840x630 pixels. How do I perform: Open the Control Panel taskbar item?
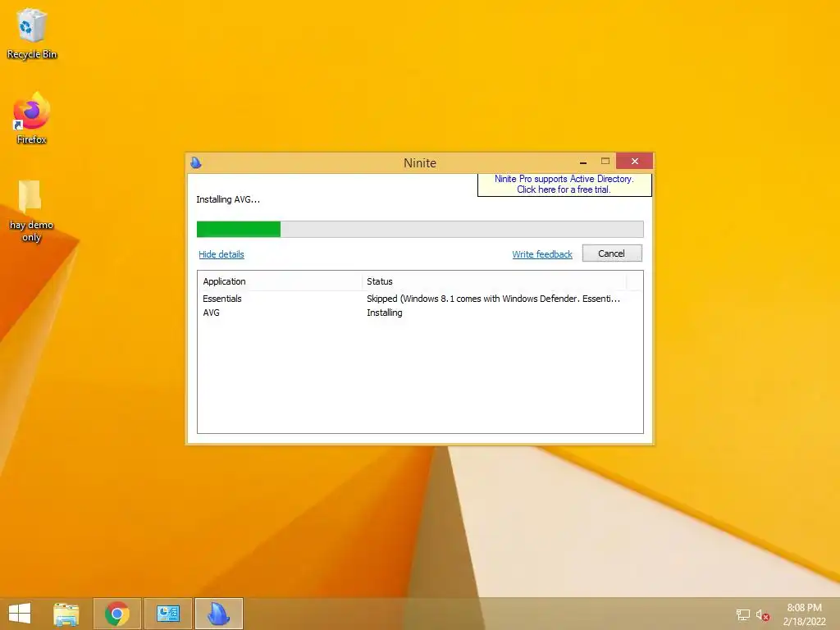pyautogui.click(x=168, y=614)
